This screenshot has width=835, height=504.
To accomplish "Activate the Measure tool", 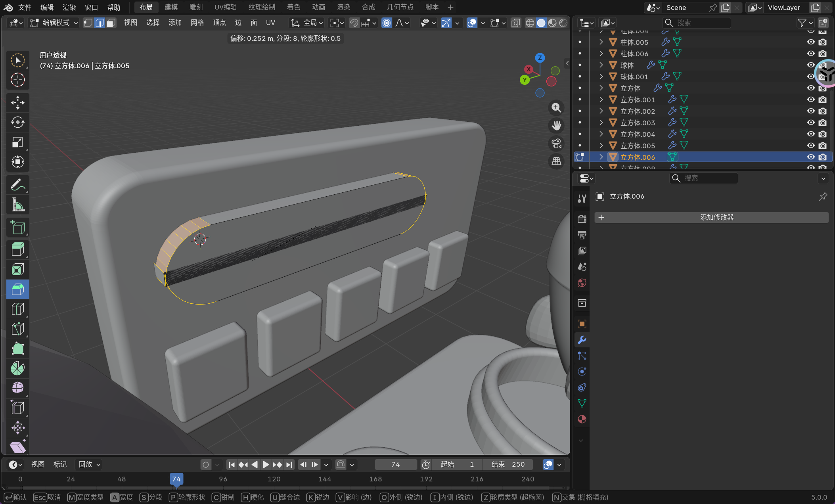I will [17, 205].
